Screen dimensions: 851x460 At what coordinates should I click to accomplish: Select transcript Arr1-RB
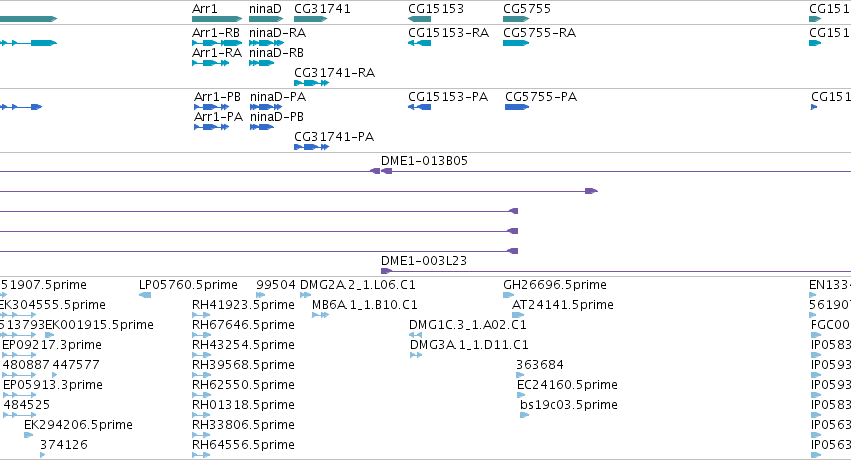217,43
